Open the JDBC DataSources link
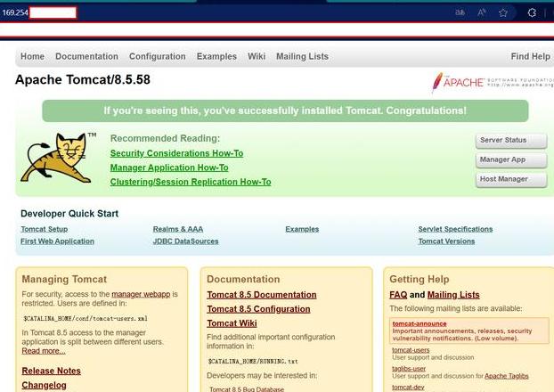 click(185, 241)
